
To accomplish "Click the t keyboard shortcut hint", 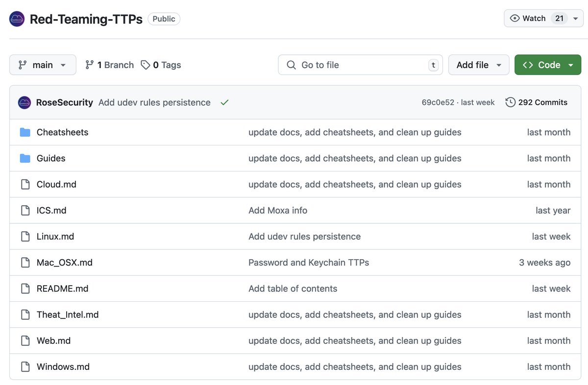I will 433,65.
